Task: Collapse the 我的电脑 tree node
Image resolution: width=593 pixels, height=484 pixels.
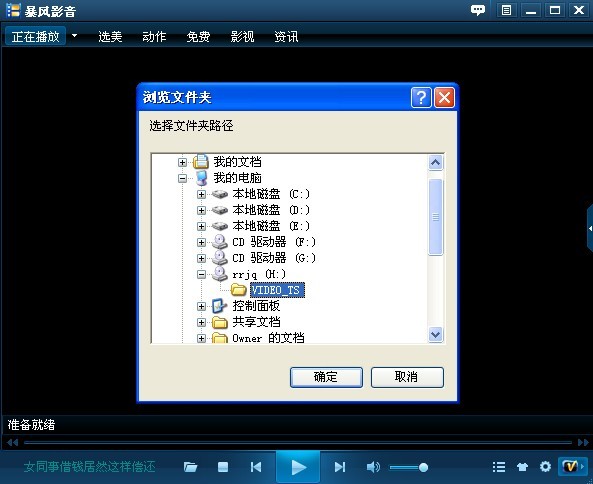Action: (182, 178)
